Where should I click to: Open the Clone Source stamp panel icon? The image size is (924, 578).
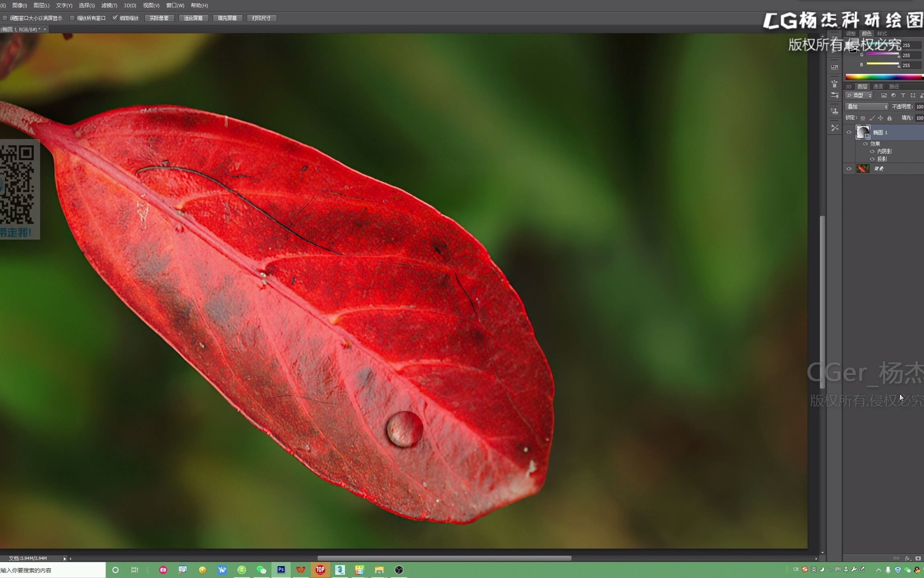835,111
